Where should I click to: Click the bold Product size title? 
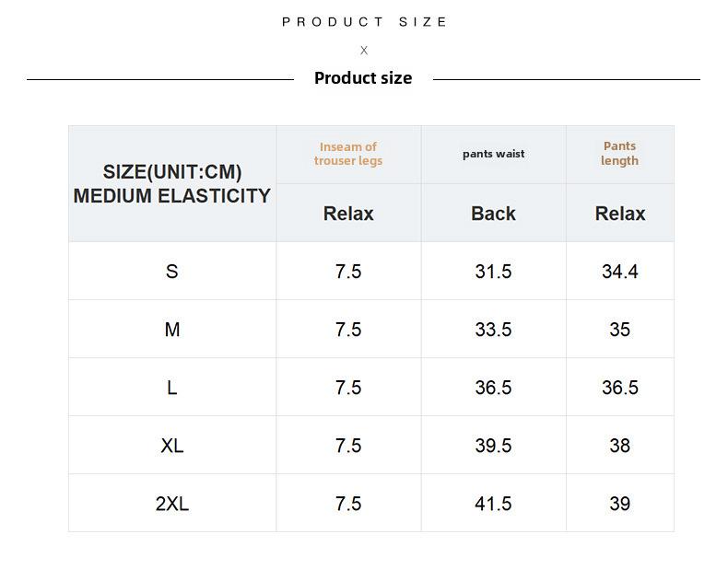click(x=363, y=78)
